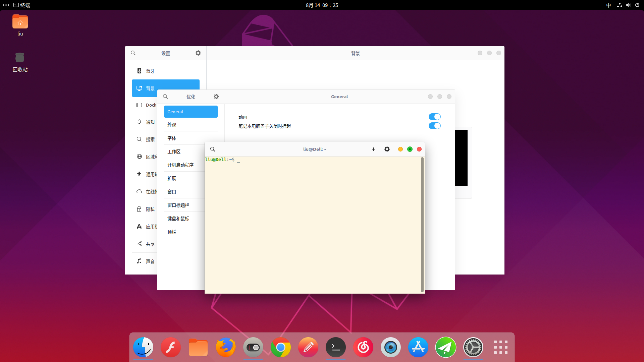Select 键盘和鼠标 in 优化 sidebar
644x362 pixels.
tap(184, 219)
